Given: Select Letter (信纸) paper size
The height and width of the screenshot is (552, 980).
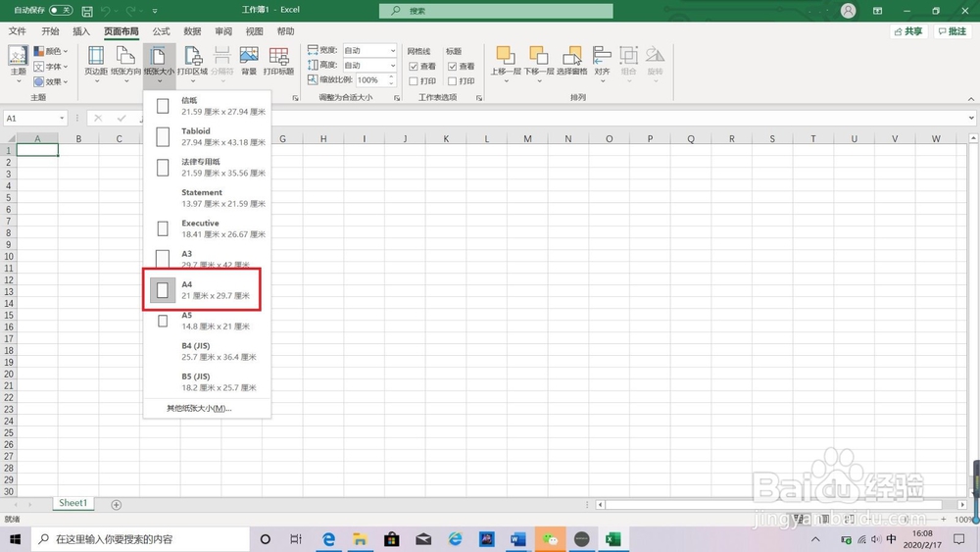Looking at the screenshot, I should pyautogui.click(x=207, y=106).
